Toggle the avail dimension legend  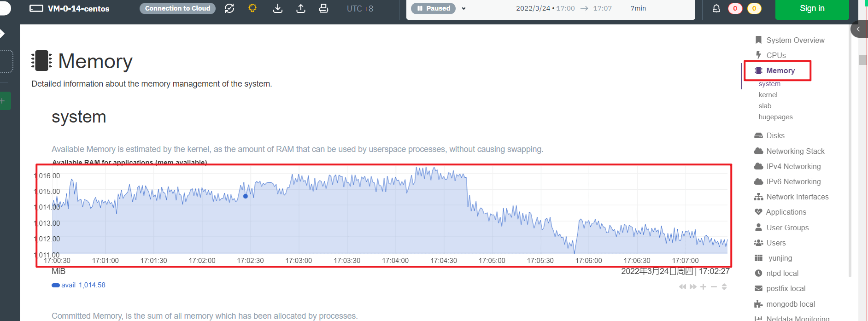pos(64,285)
